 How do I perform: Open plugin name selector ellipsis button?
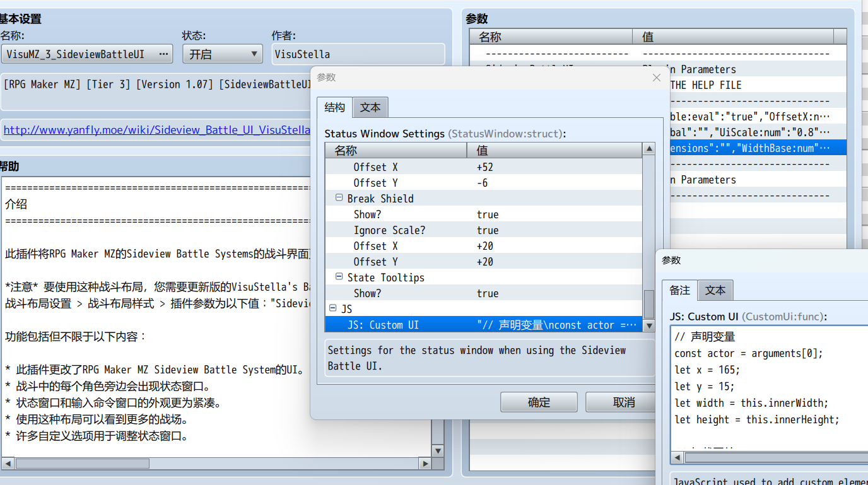(163, 54)
